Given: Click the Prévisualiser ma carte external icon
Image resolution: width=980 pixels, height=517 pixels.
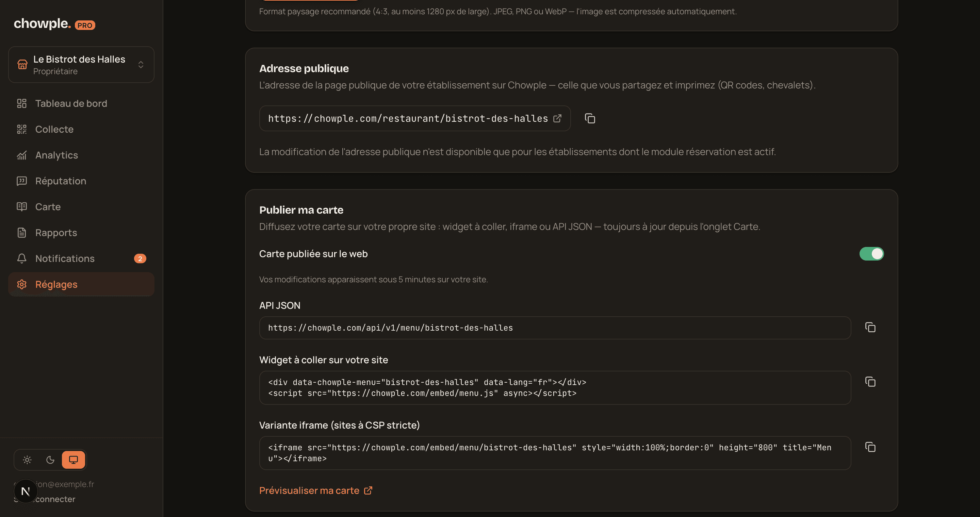Looking at the screenshot, I should [x=368, y=490].
